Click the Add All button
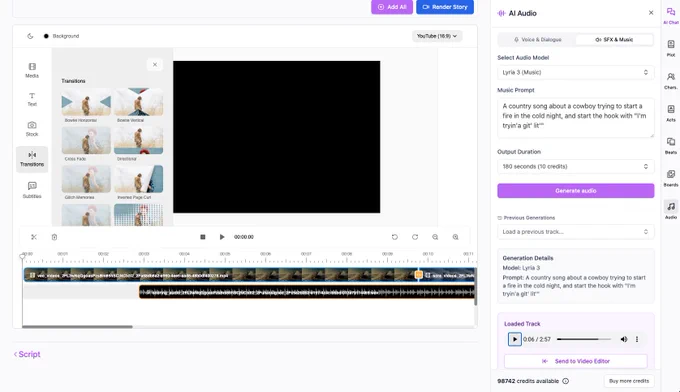 tap(392, 7)
